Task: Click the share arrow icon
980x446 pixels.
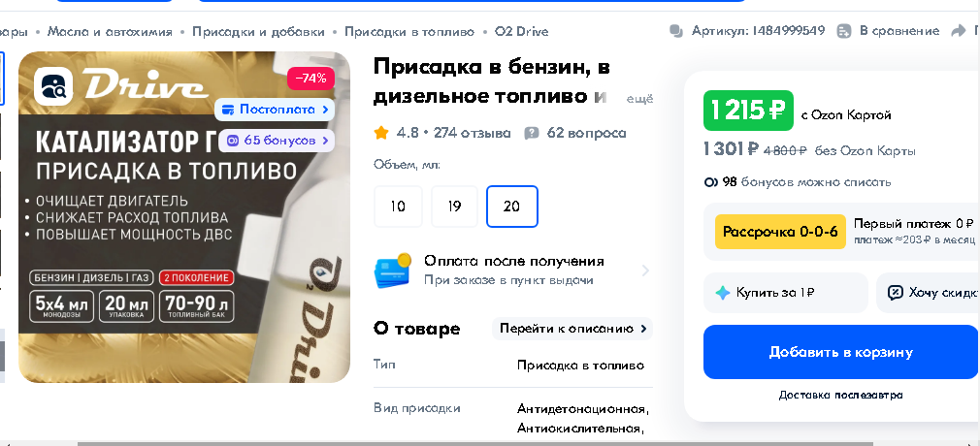Action: [x=958, y=31]
